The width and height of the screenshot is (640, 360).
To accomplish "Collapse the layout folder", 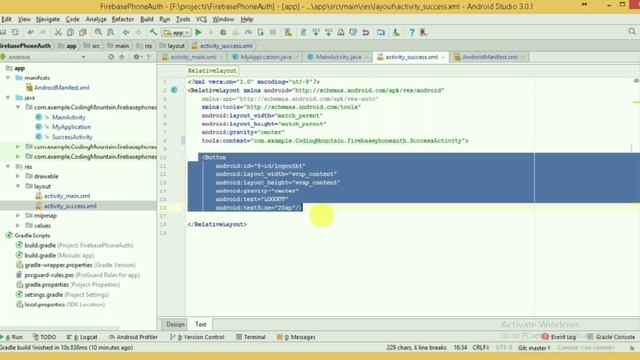I will [18, 186].
